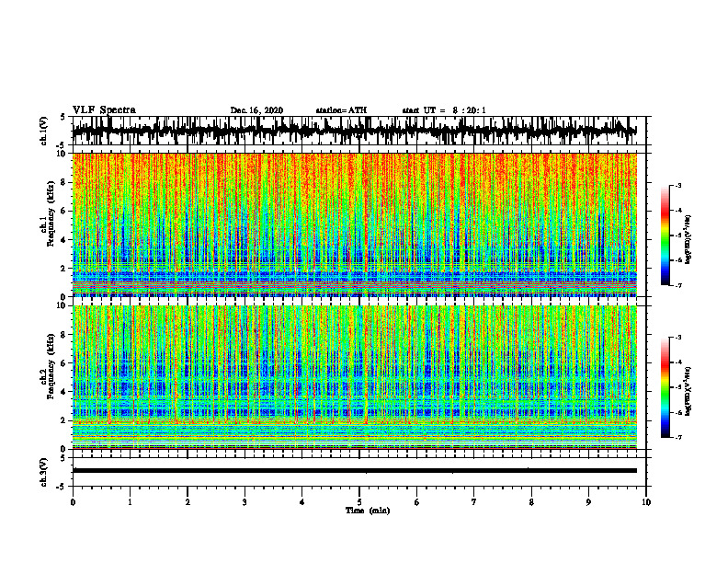Click time axis tick label "3"
The width and height of the screenshot is (728, 563).
(x=245, y=502)
